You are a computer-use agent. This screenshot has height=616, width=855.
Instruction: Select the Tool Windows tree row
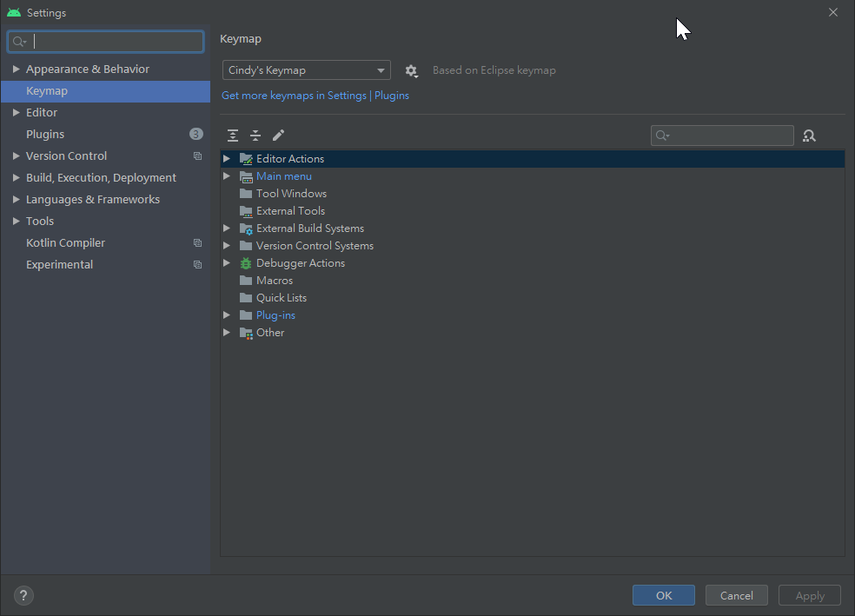click(x=533, y=194)
